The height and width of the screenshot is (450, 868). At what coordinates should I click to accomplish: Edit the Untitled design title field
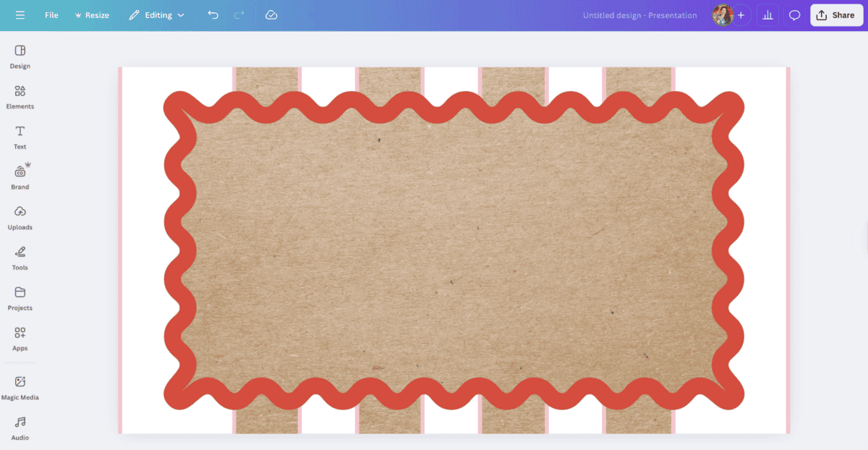(639, 15)
